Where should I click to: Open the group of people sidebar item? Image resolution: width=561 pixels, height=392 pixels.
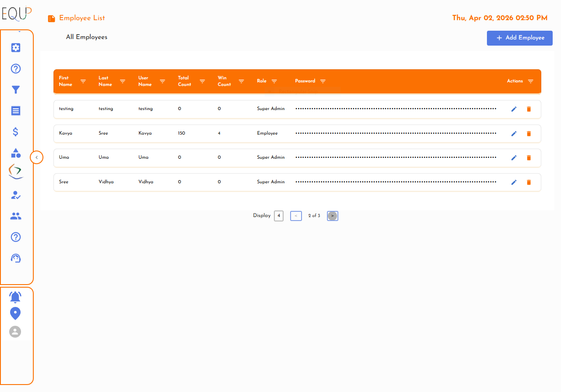[16, 216]
